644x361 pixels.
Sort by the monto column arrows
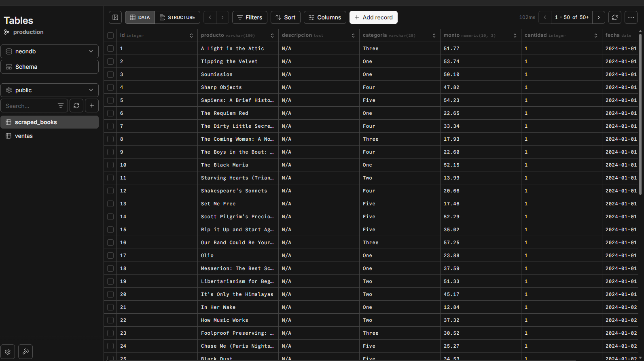coord(515,36)
